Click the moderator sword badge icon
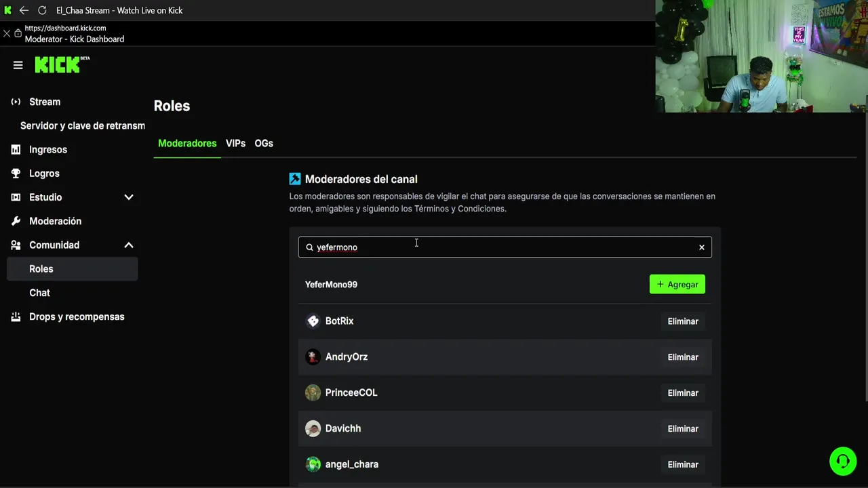 295,179
